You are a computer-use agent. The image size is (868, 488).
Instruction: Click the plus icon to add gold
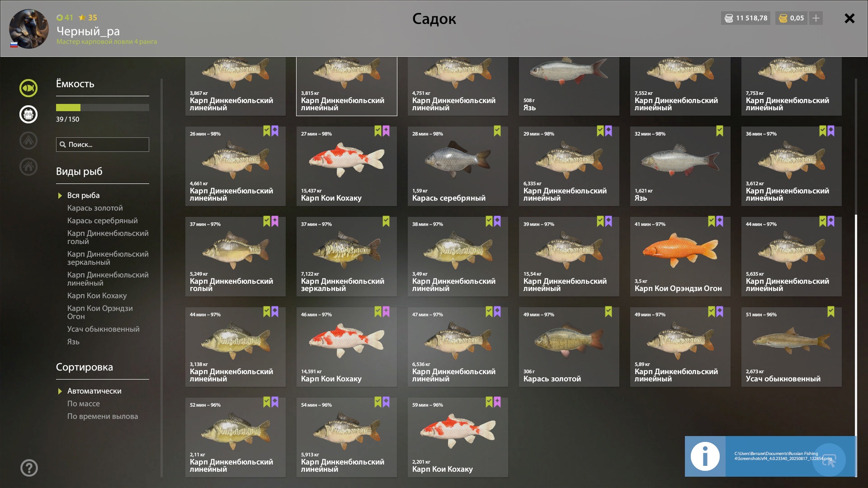click(x=816, y=18)
